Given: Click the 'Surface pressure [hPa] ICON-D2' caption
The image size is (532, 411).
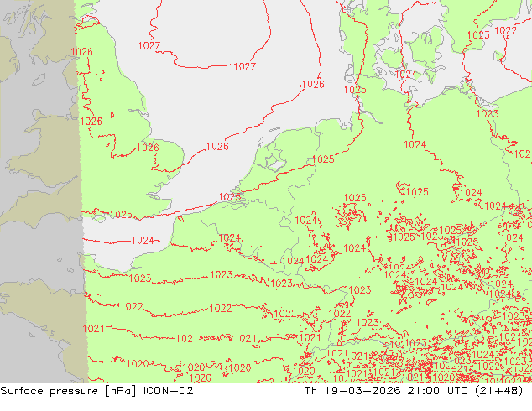Looking at the screenshot, I should pos(96,391).
